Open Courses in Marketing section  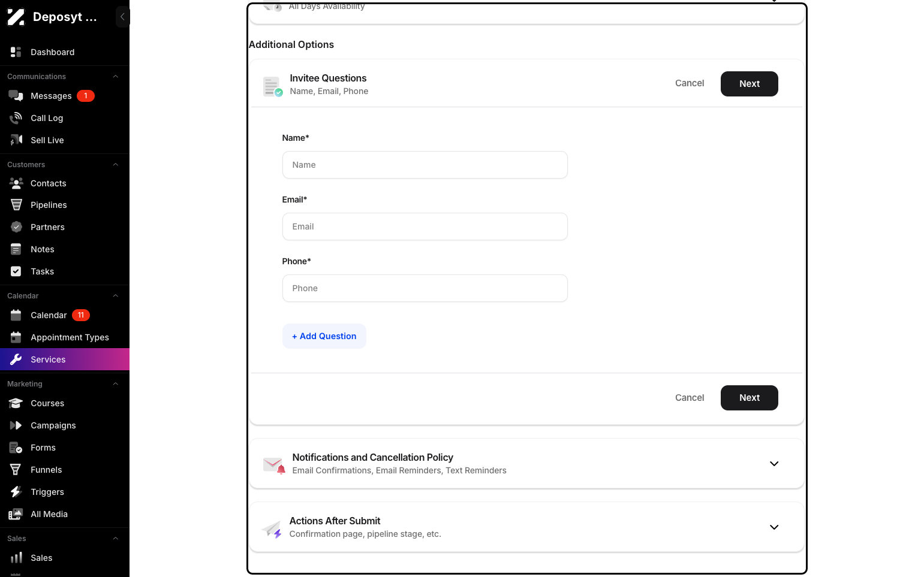click(65, 403)
